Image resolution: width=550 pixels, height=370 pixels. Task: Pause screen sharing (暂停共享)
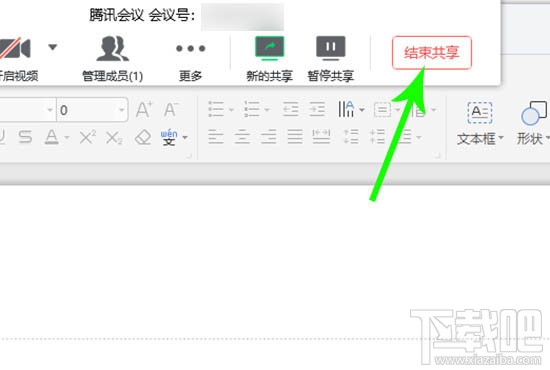coord(330,59)
